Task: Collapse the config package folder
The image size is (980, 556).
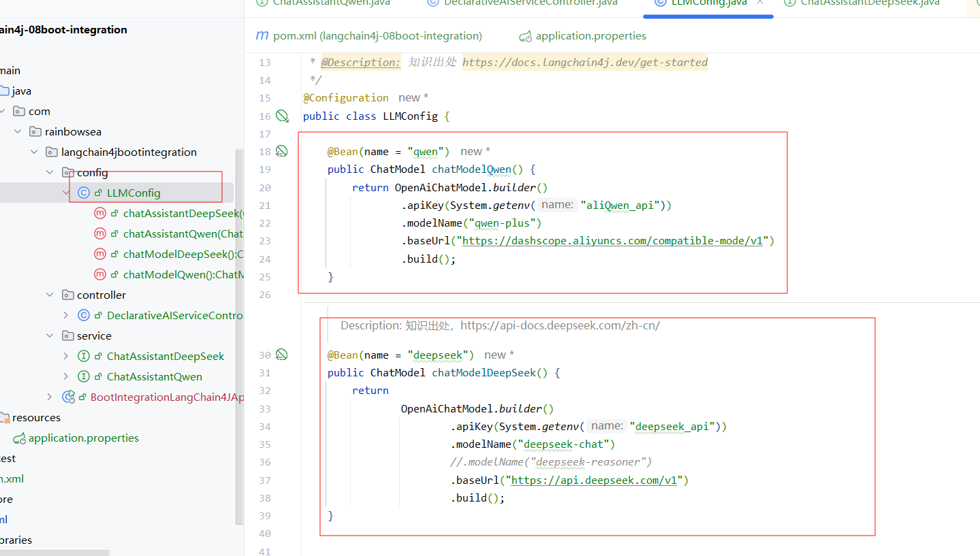Action: coord(50,172)
